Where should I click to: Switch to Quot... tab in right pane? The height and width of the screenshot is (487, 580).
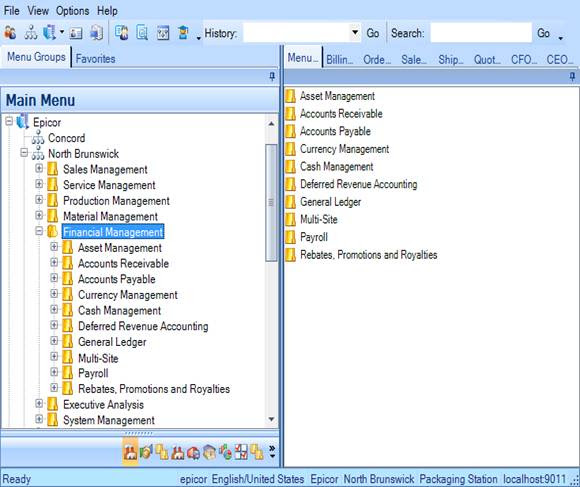pyautogui.click(x=487, y=60)
